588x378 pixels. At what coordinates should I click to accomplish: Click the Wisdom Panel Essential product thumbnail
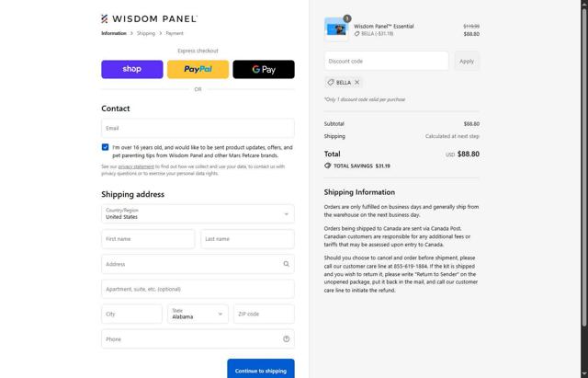(x=335, y=29)
